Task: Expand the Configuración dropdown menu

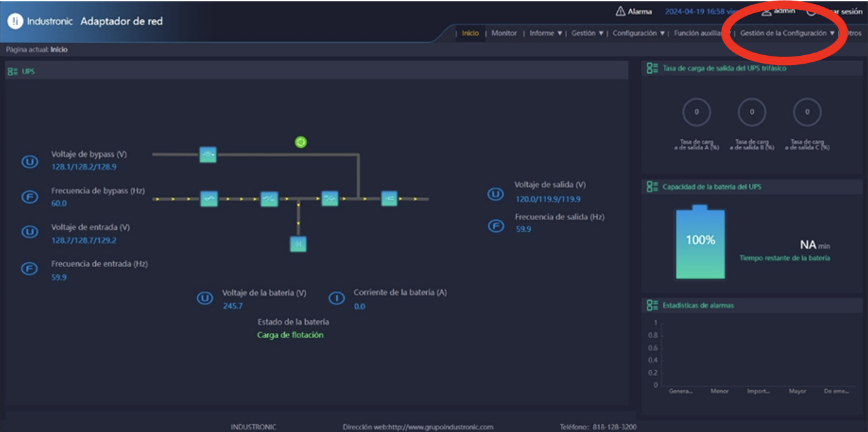Action: pos(638,33)
